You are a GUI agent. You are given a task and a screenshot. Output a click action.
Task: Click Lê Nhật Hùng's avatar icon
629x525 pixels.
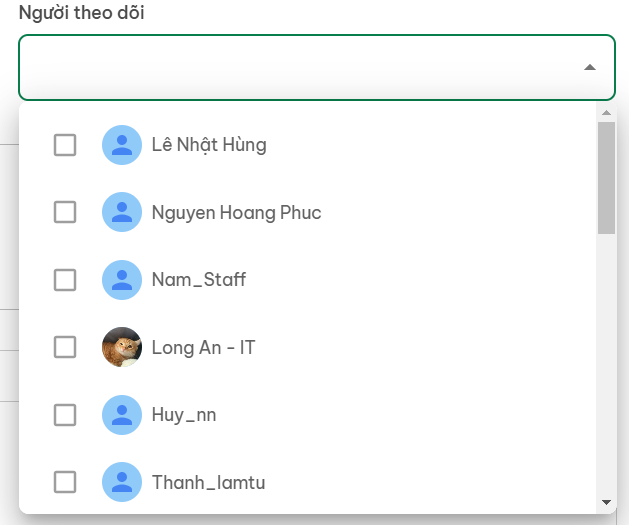[x=122, y=145]
